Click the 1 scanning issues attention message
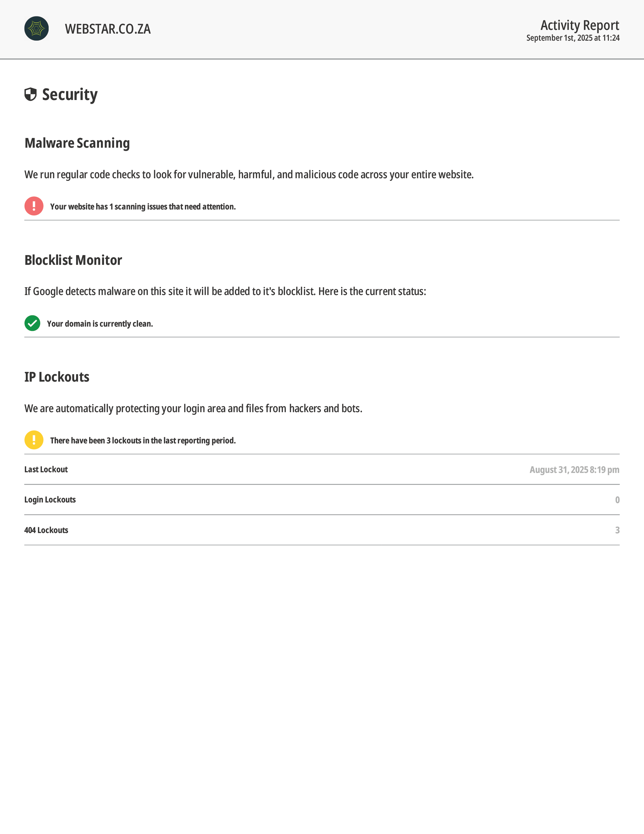644x834 pixels. 143,207
